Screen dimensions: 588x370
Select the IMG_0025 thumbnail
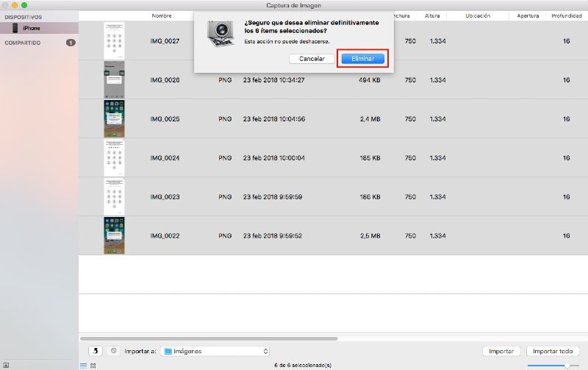click(114, 118)
